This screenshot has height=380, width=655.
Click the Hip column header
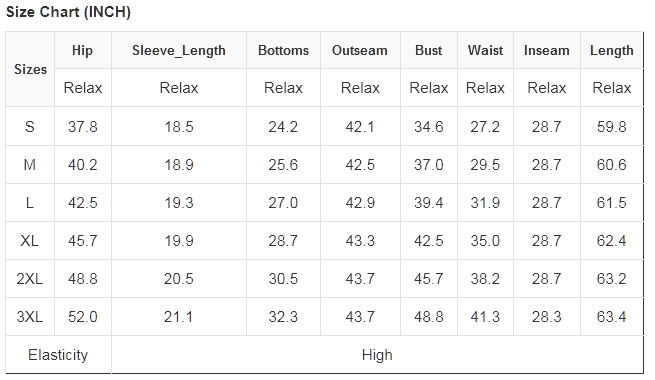[x=83, y=50]
